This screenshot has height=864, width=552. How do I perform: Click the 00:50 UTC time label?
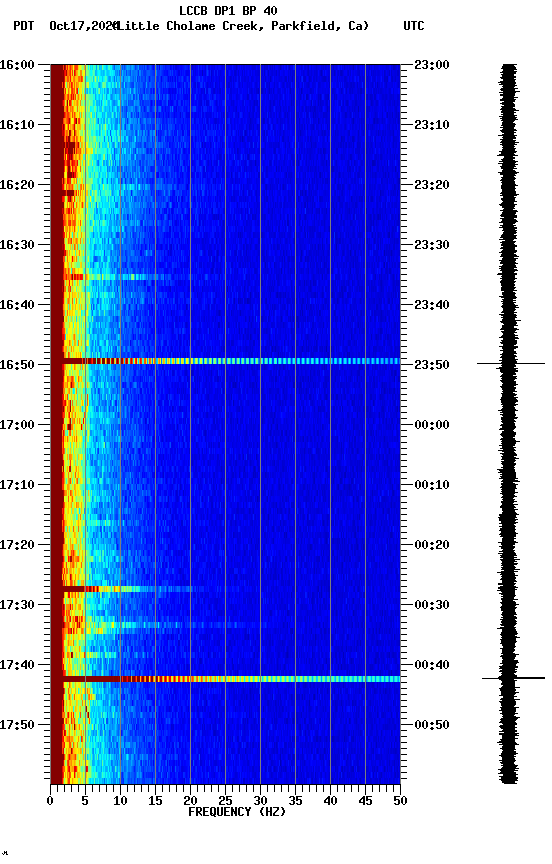tap(432, 725)
